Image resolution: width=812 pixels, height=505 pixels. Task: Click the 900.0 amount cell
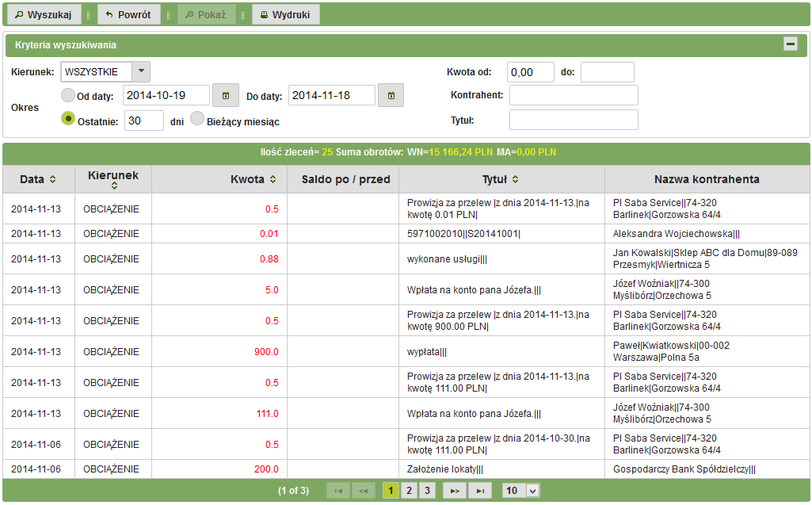click(x=219, y=351)
